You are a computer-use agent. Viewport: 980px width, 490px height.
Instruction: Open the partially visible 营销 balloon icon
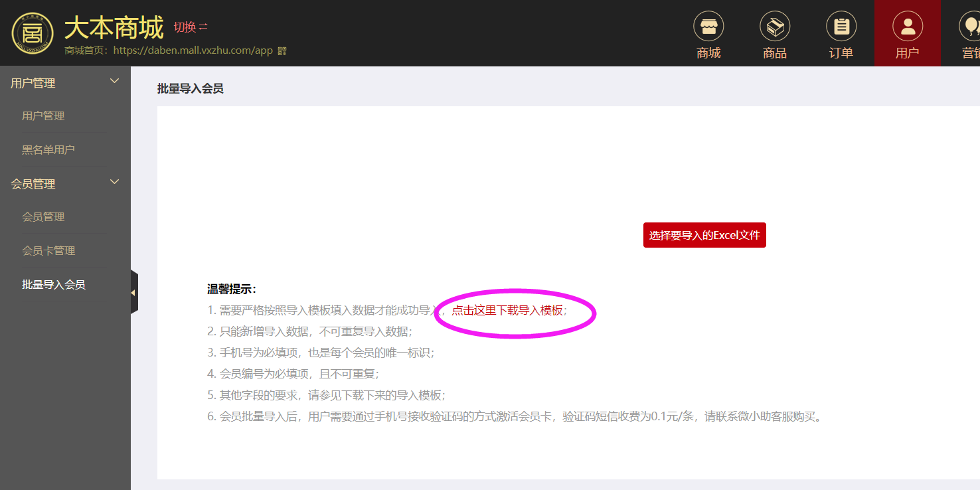click(971, 27)
